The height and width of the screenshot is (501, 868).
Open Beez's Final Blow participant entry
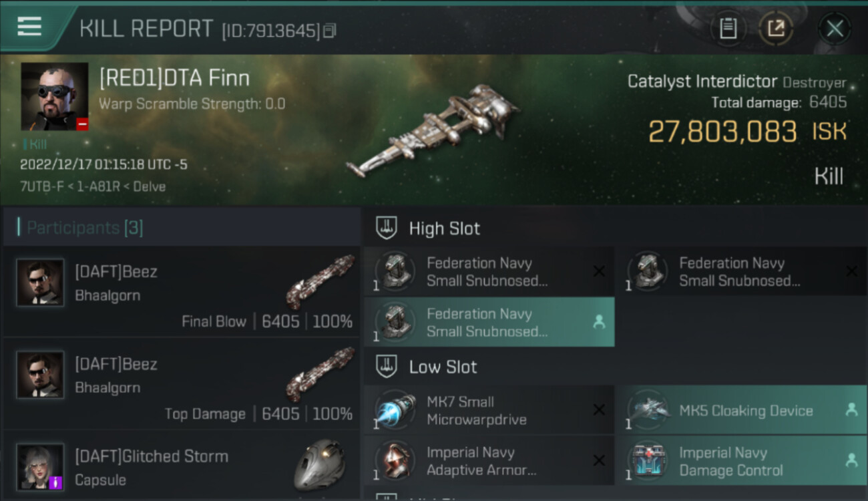coord(182,292)
